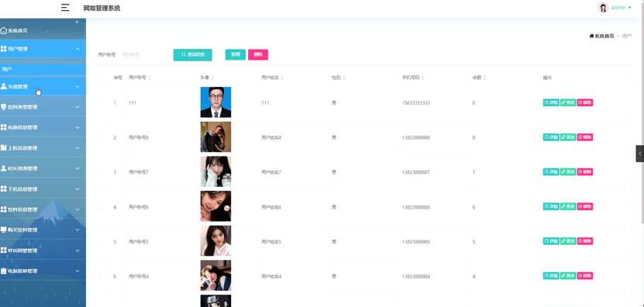Open the avatar photo of 用户账号8
644x307 pixels.
[215, 137]
